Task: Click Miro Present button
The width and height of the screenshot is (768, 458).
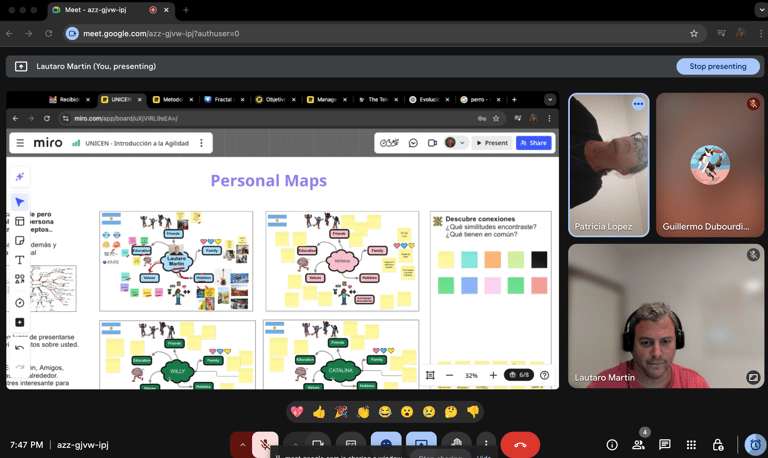Action: pos(492,143)
